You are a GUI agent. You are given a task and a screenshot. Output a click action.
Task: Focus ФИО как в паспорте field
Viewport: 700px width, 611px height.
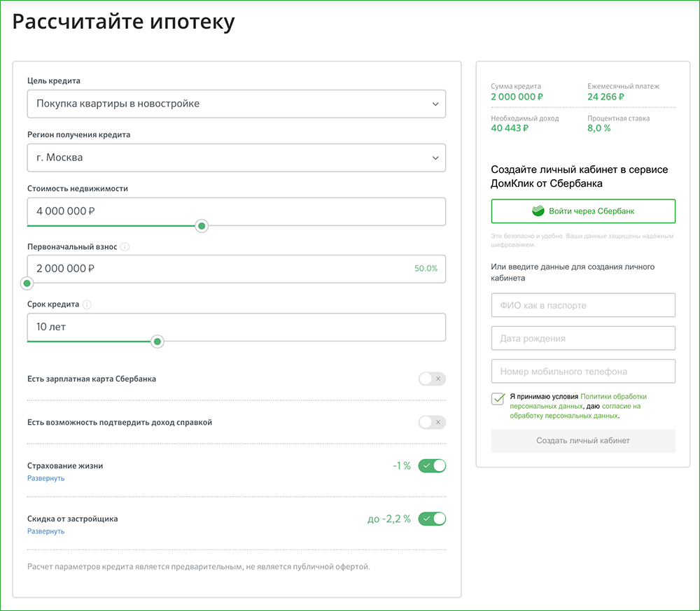(583, 305)
